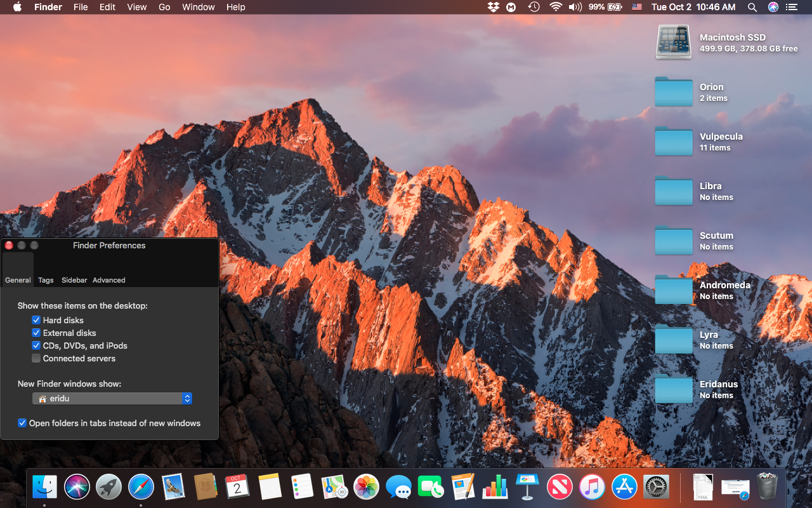Open the Finder menu

point(48,7)
